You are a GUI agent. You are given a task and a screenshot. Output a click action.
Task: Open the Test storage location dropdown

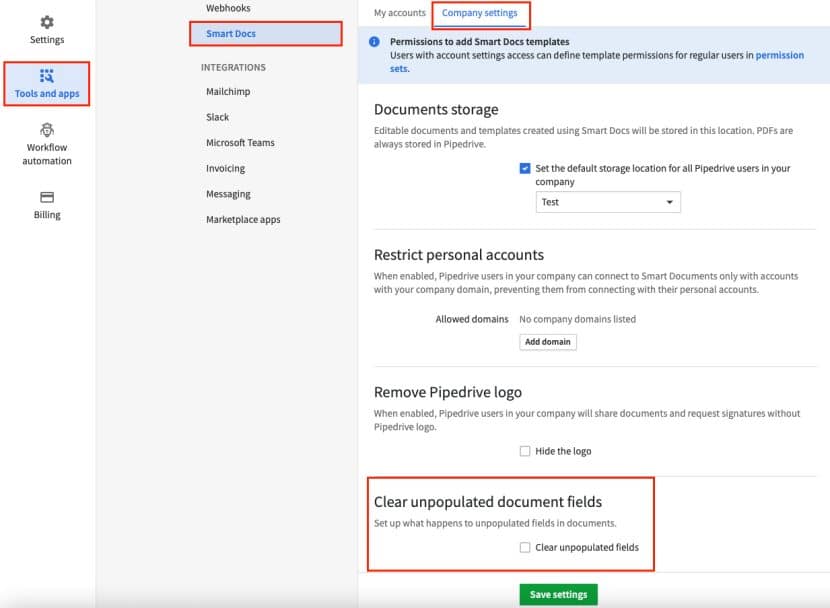(x=607, y=201)
